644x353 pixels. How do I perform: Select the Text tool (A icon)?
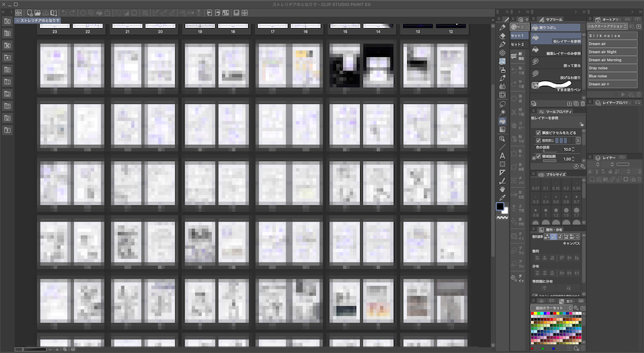point(502,156)
